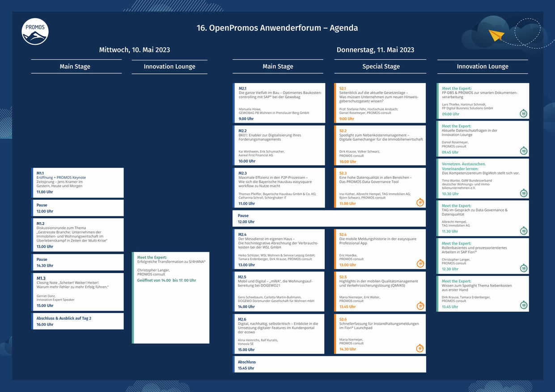555x392 pixels.
Task: Click the 30-minute timer on SAP Fiori card
Action: point(523,268)
